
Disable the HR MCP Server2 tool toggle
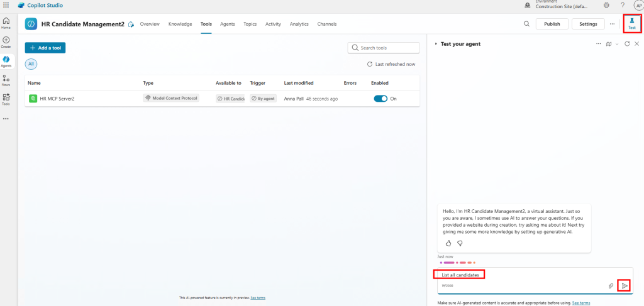(380, 99)
